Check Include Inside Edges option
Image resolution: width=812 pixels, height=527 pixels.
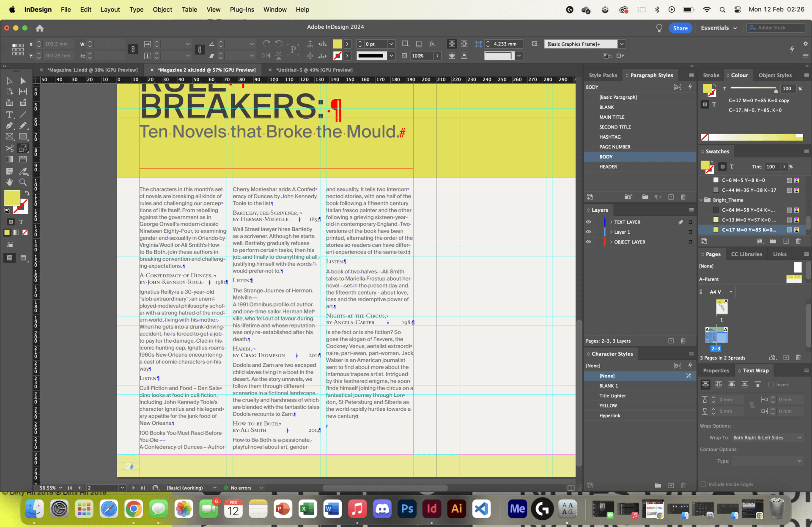[x=702, y=484]
